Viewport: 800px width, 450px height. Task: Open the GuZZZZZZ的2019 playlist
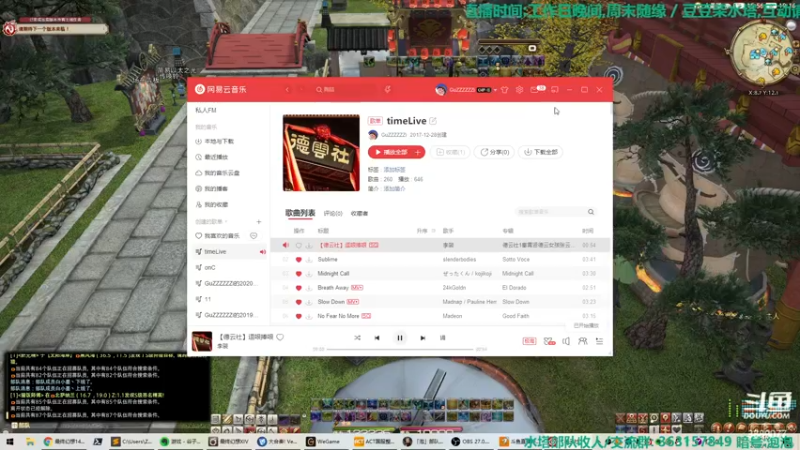tap(231, 315)
